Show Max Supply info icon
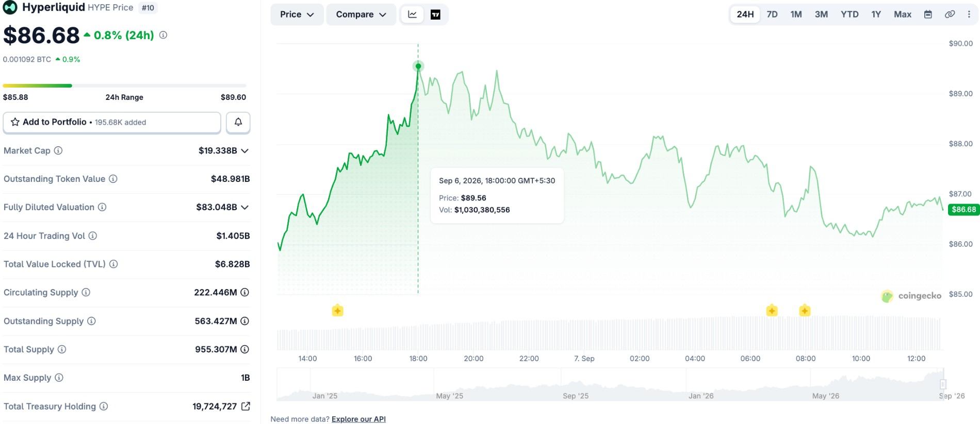The width and height of the screenshot is (980, 424). [59, 378]
